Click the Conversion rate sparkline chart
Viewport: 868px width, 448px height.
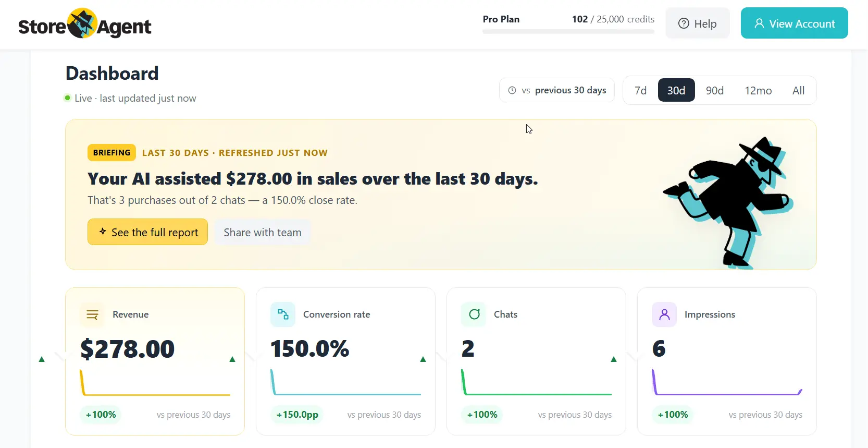coord(346,382)
